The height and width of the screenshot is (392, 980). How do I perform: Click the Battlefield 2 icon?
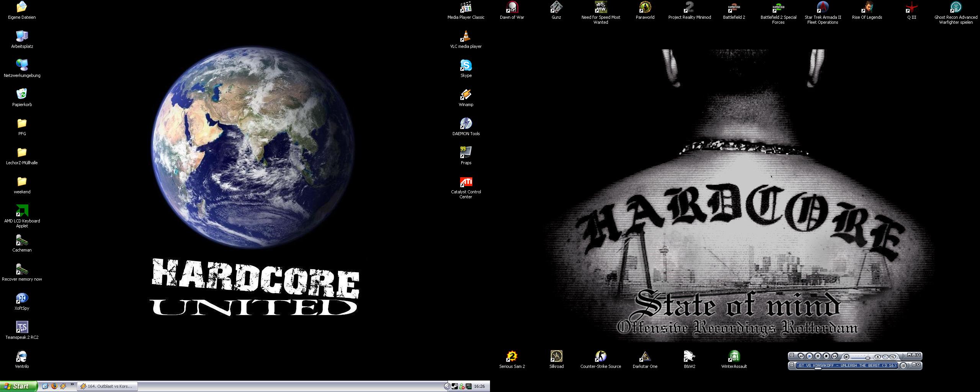734,10
